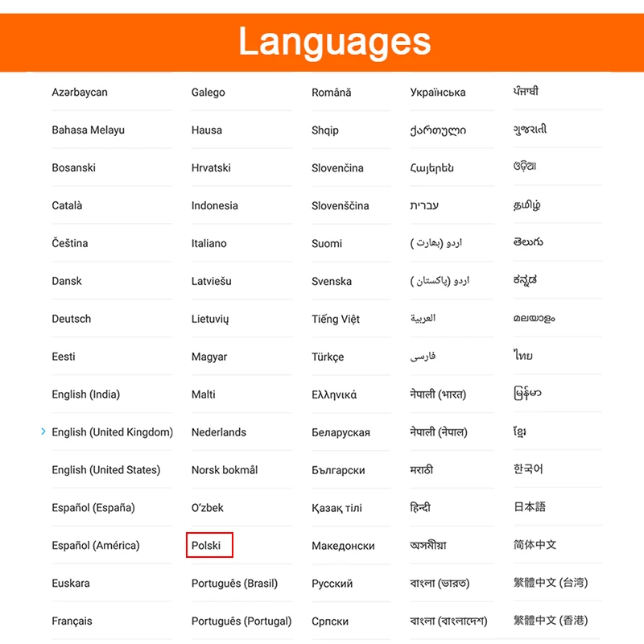
Task: Pick Hrvatski from the list
Action: click(x=211, y=168)
